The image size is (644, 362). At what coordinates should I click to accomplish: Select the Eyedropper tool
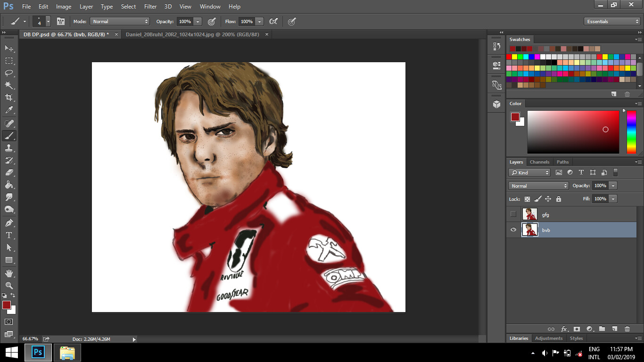(9, 110)
